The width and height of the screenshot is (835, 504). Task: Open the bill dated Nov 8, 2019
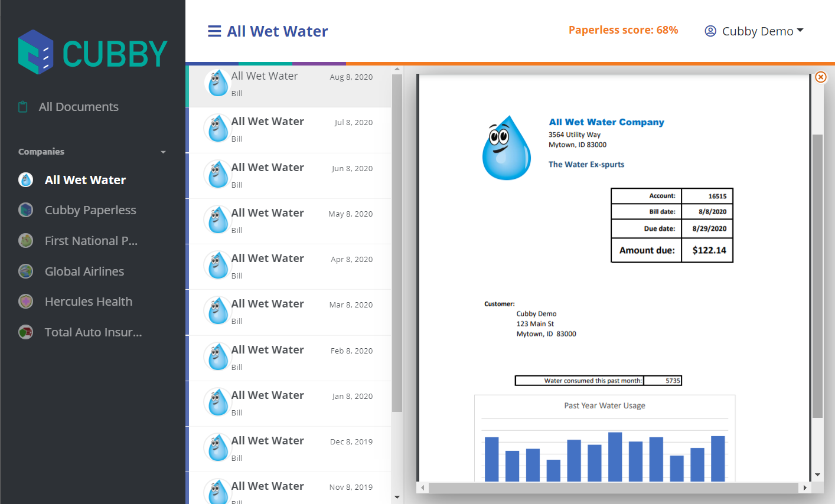[289, 488]
